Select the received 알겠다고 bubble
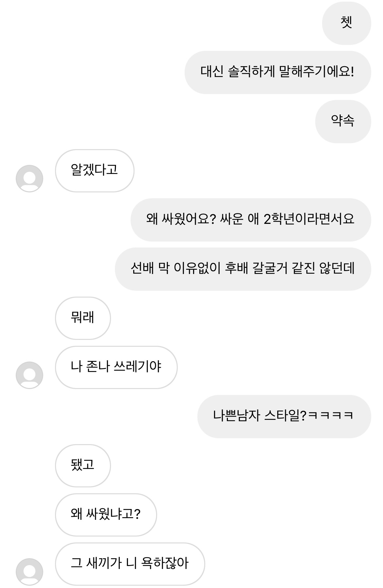This screenshot has width=383, height=588. [95, 170]
